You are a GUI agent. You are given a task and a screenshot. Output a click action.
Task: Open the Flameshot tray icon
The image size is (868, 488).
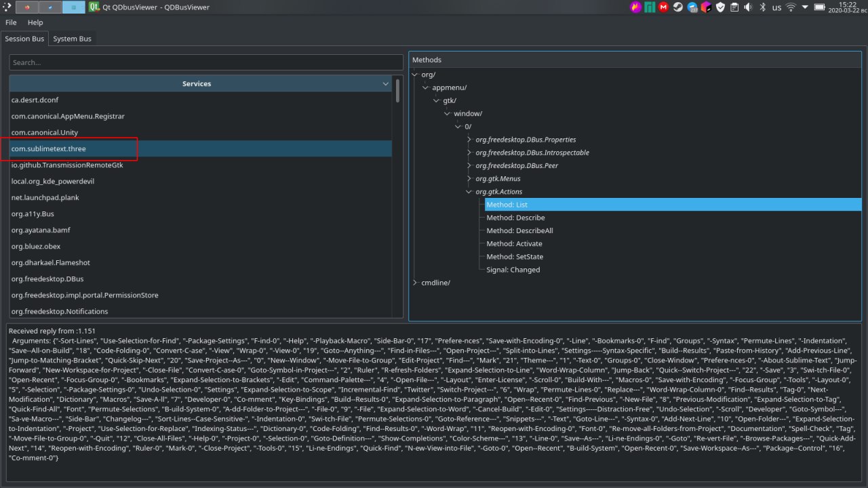click(635, 7)
